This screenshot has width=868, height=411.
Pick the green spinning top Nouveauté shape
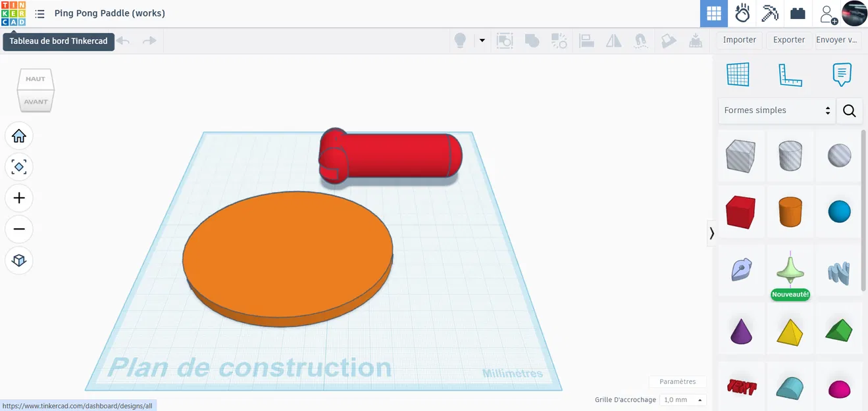point(790,270)
